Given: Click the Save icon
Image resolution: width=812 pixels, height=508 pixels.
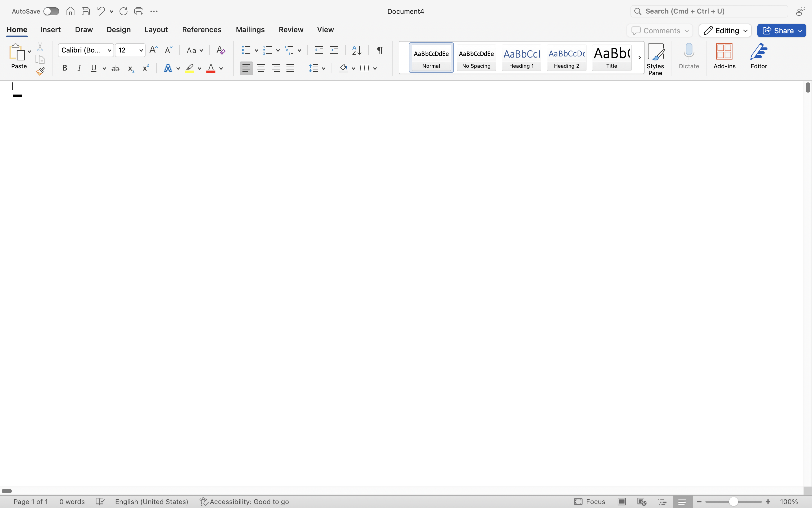Looking at the screenshot, I should point(85,11).
